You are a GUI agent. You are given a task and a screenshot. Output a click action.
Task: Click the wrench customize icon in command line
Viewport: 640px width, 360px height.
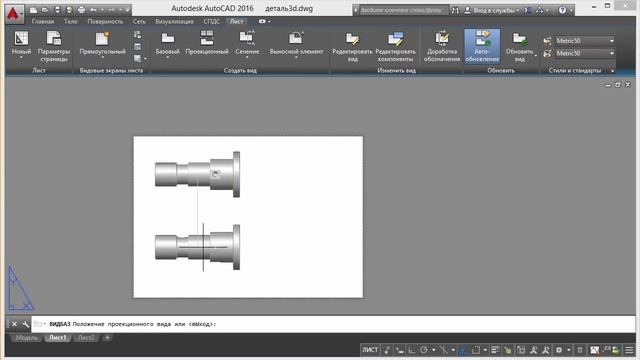tap(26, 324)
